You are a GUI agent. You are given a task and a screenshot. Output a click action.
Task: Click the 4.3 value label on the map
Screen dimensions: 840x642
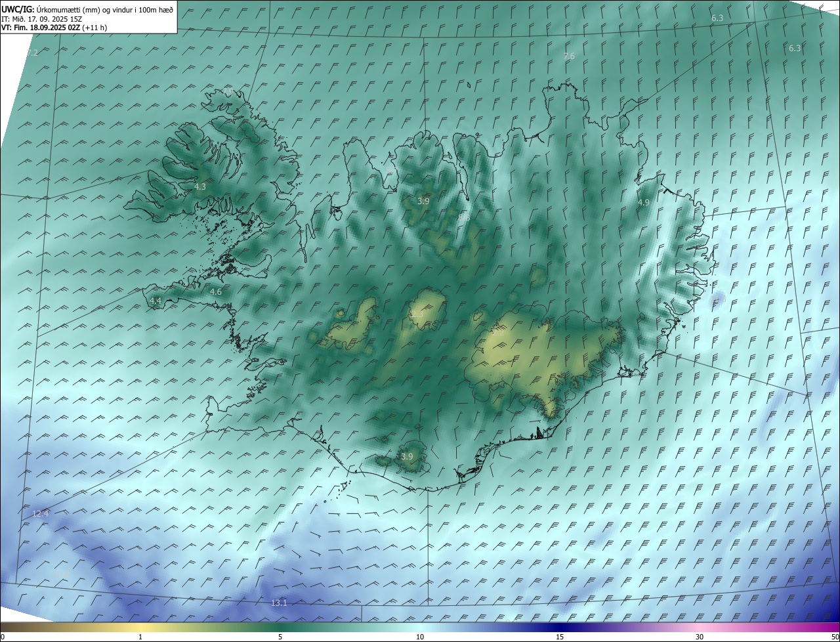coord(200,187)
